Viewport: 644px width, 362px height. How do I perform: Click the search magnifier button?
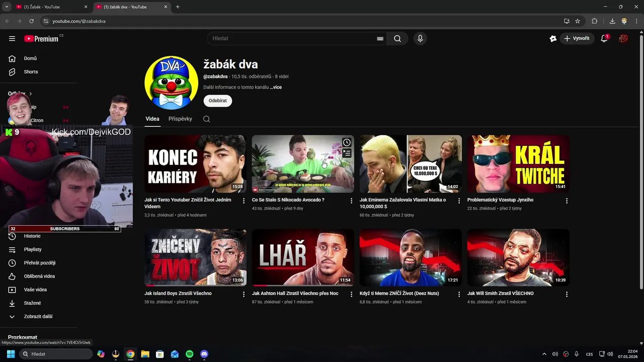pos(397,38)
